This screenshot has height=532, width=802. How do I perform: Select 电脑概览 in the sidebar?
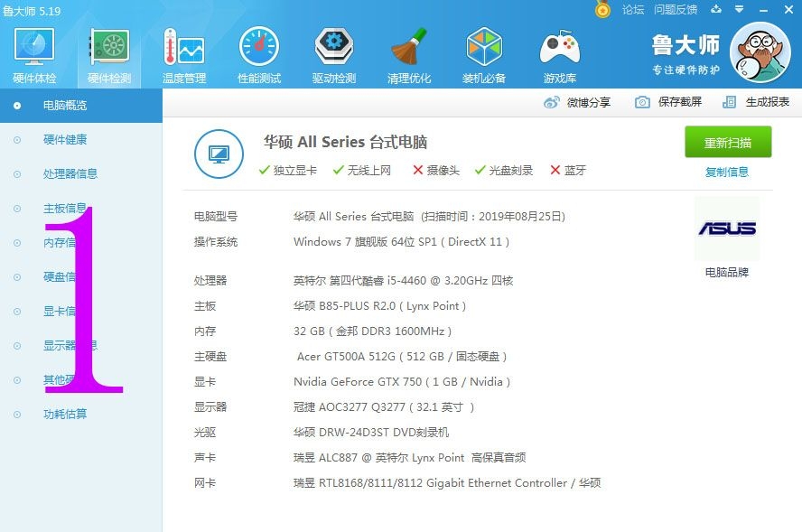pos(80,106)
